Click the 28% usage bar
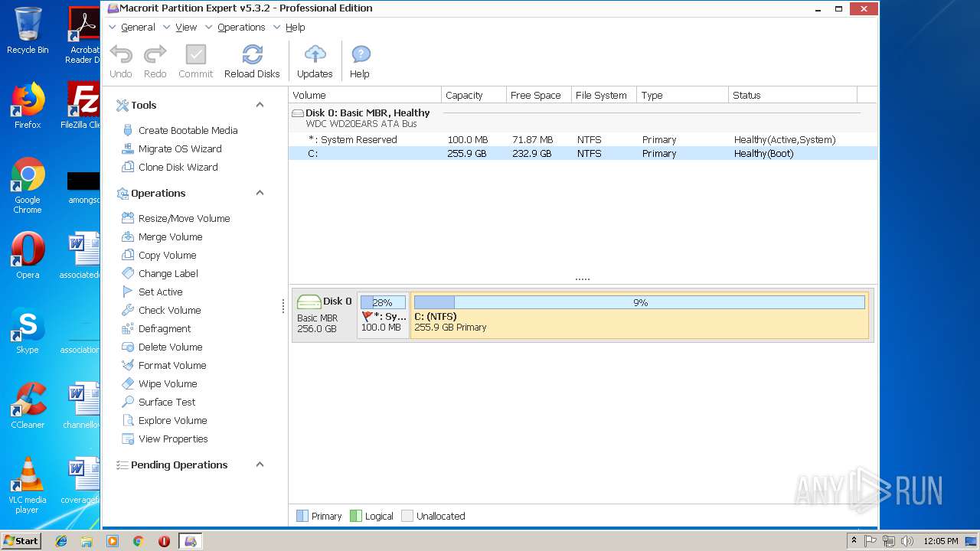Viewport: 980px width, 551px height. tap(383, 302)
